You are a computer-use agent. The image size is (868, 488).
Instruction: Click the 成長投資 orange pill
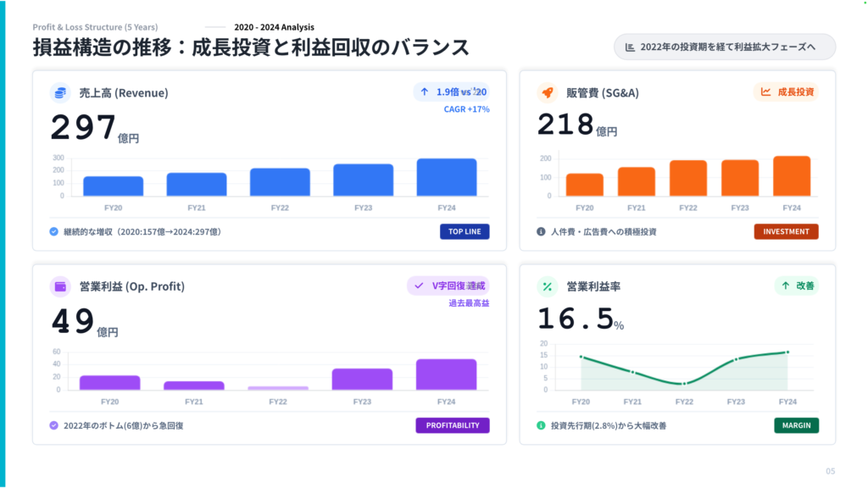click(787, 92)
